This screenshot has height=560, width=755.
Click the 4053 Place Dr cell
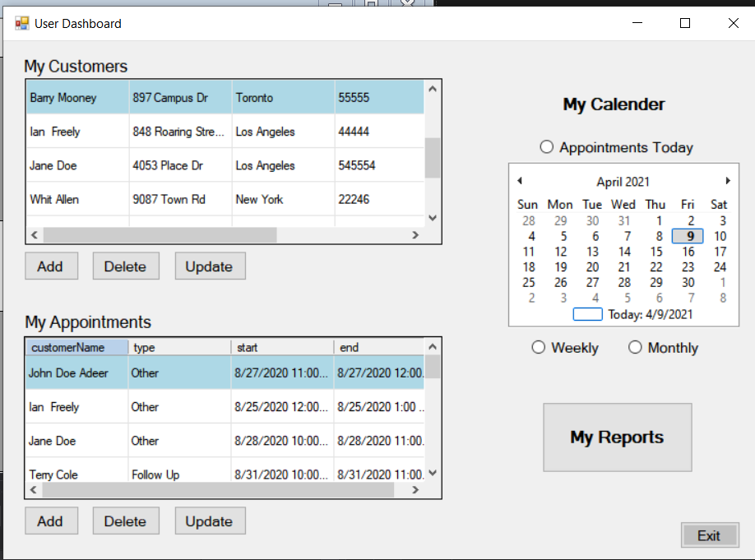[x=181, y=165]
